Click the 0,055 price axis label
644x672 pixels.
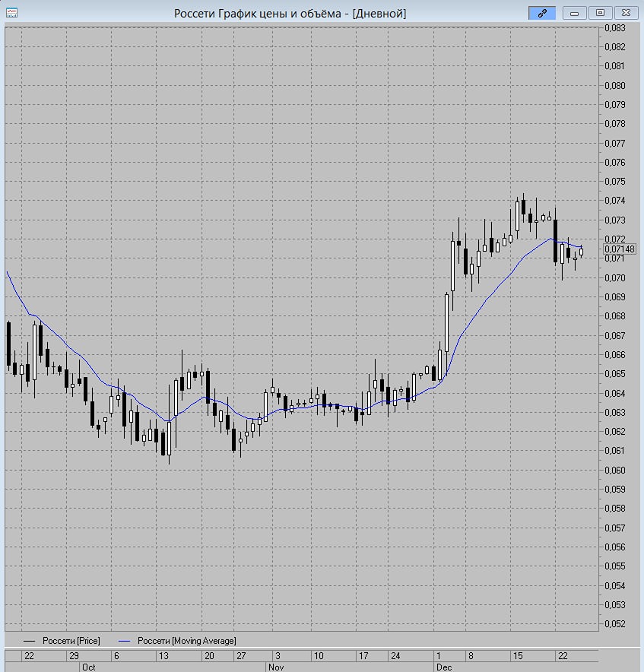pos(615,566)
